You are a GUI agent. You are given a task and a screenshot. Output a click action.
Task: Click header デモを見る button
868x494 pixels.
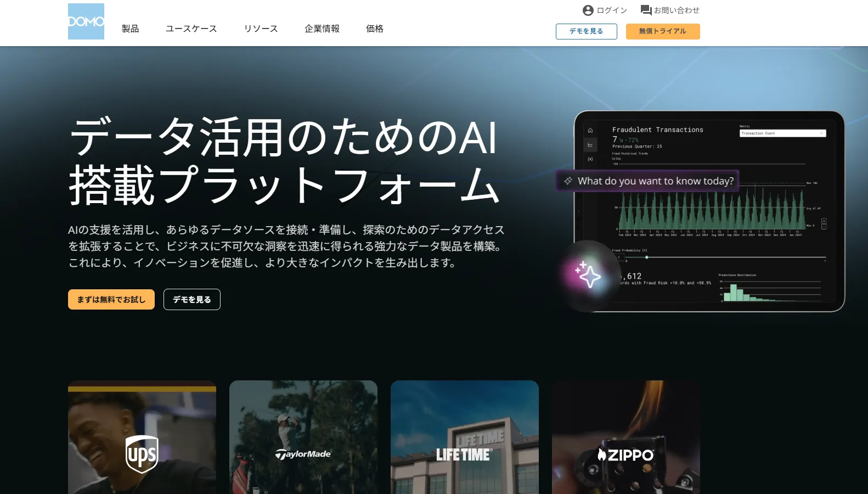(x=587, y=31)
